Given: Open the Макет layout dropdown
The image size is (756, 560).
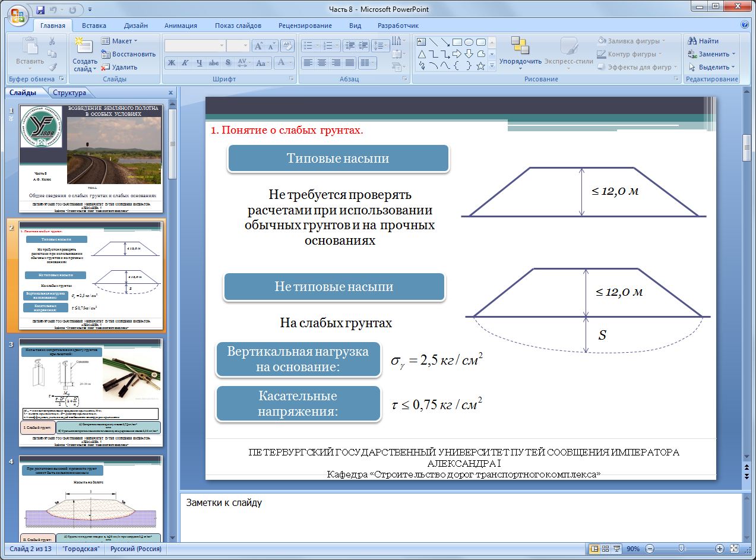Looking at the screenshot, I should coord(119,41).
